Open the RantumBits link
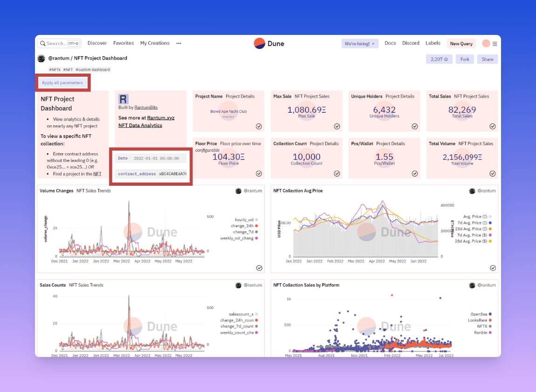 click(146, 107)
